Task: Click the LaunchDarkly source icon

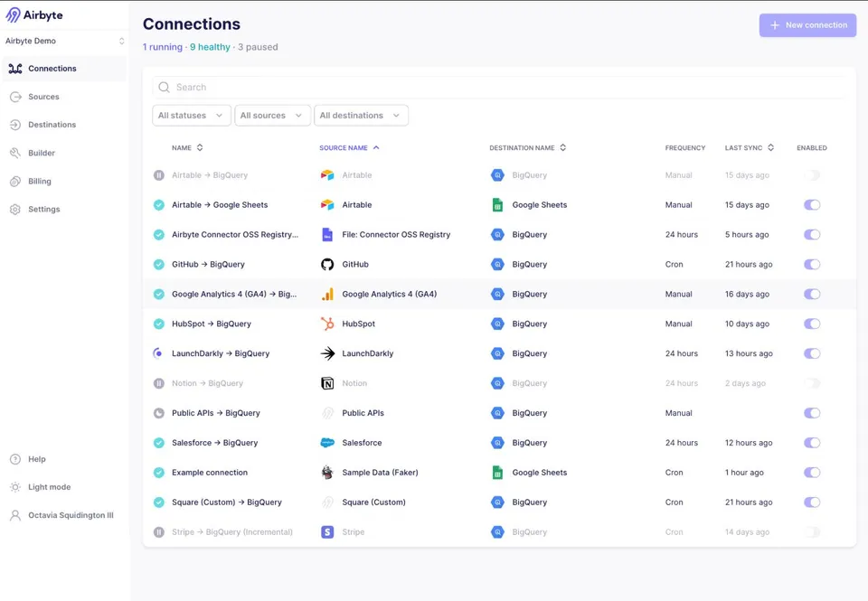Action: coord(327,353)
